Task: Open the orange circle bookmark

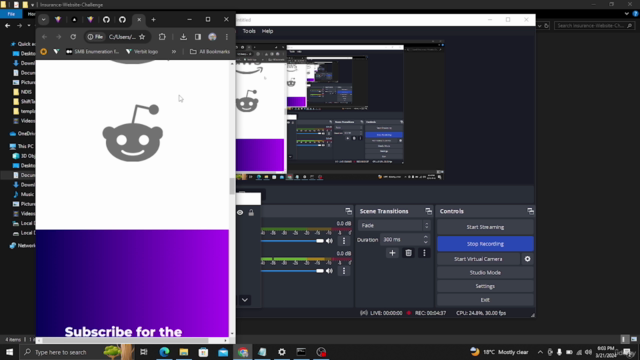Action: [44, 51]
